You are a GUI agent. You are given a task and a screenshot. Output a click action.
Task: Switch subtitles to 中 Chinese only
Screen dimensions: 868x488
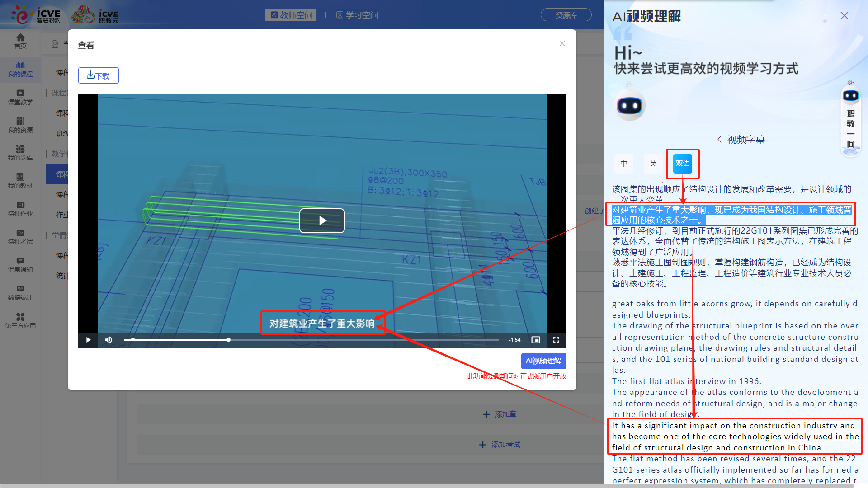click(x=624, y=164)
